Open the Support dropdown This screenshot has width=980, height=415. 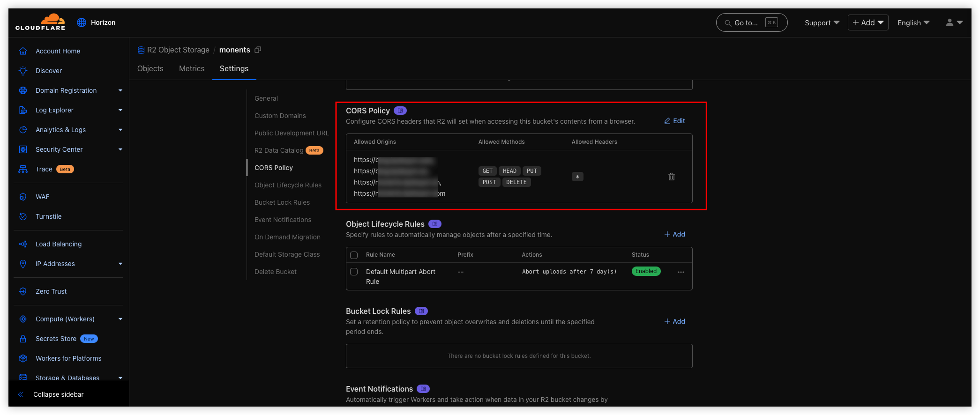[822, 22]
